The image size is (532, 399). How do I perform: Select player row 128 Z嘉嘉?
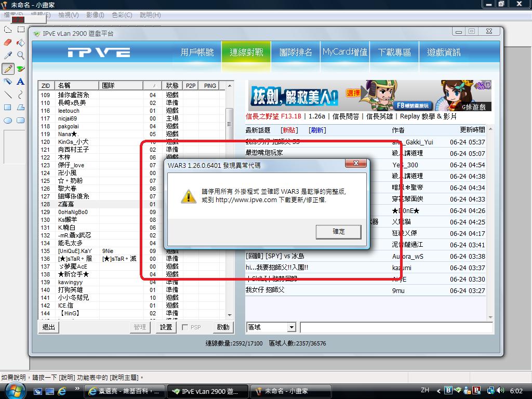pyautogui.click(x=131, y=204)
